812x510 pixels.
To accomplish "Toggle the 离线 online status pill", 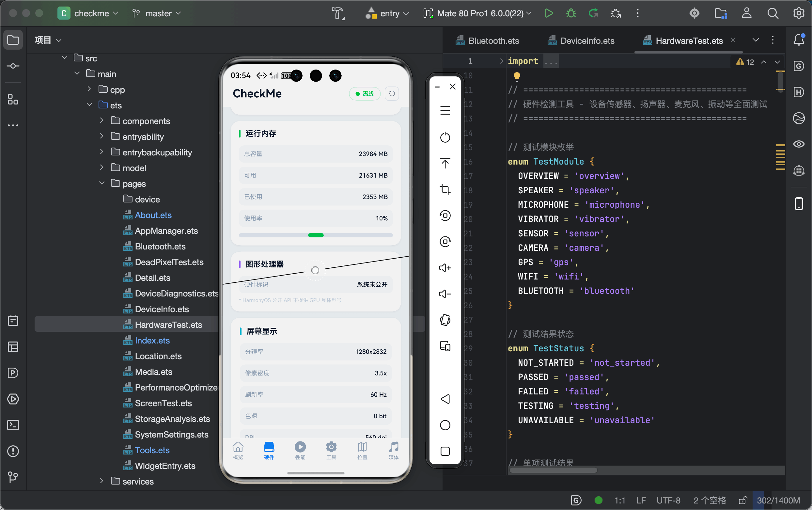I will tap(364, 93).
